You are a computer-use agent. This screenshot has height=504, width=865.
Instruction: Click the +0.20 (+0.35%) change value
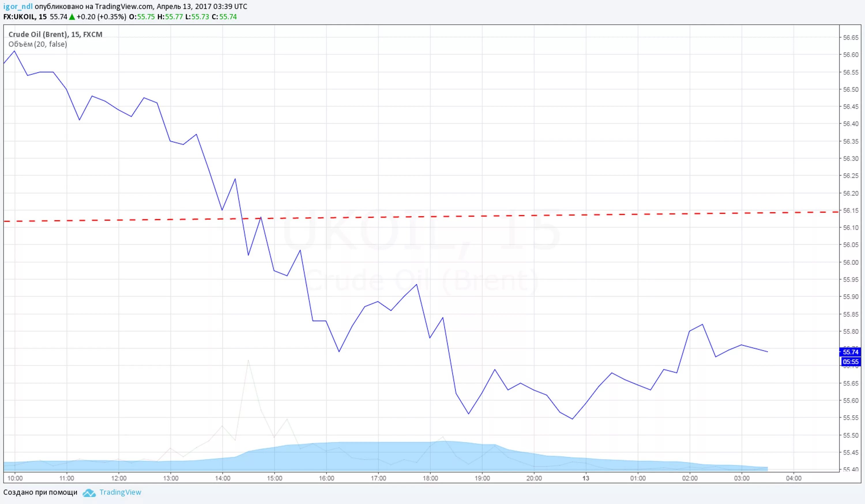[x=101, y=17]
